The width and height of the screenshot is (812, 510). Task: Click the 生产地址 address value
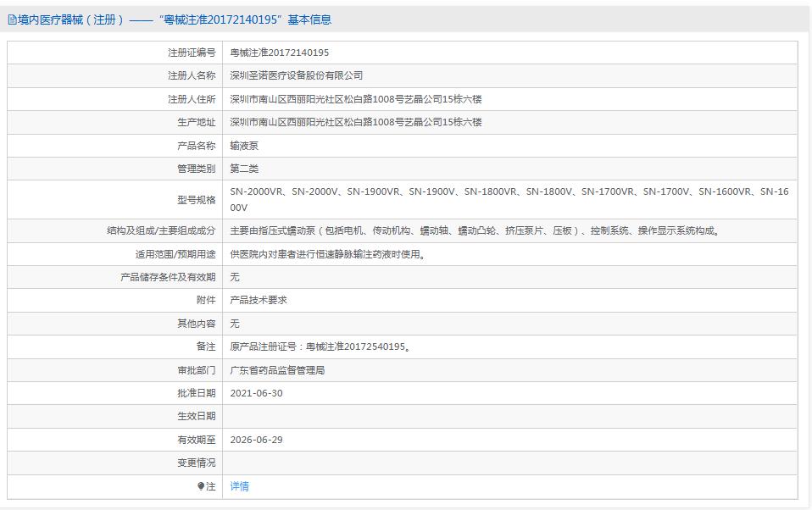[356, 122]
